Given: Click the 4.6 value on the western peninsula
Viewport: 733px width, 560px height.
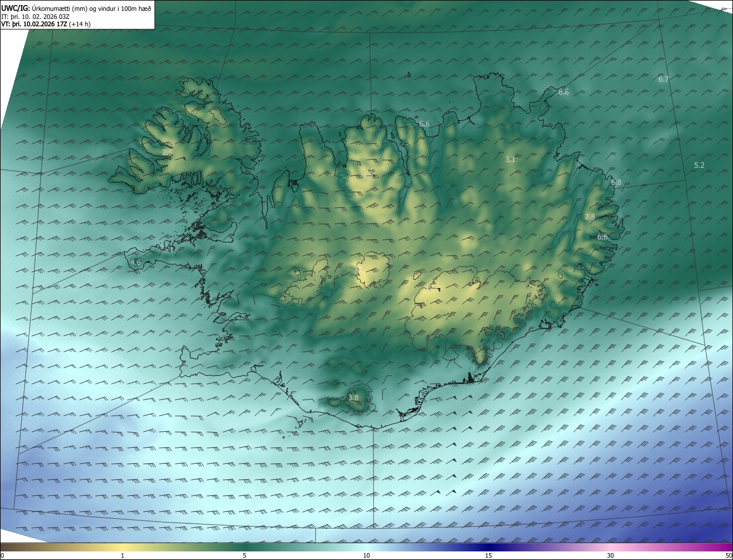Looking at the screenshot, I should pyautogui.click(x=136, y=263).
